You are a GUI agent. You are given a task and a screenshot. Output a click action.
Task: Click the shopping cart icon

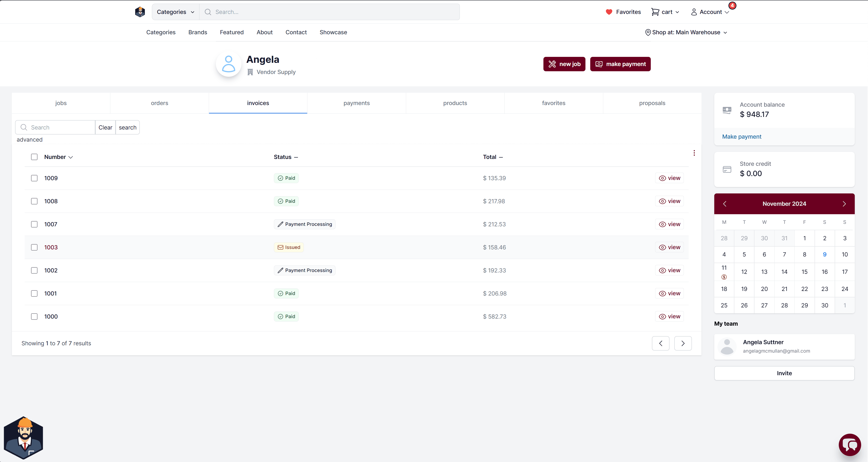point(655,12)
